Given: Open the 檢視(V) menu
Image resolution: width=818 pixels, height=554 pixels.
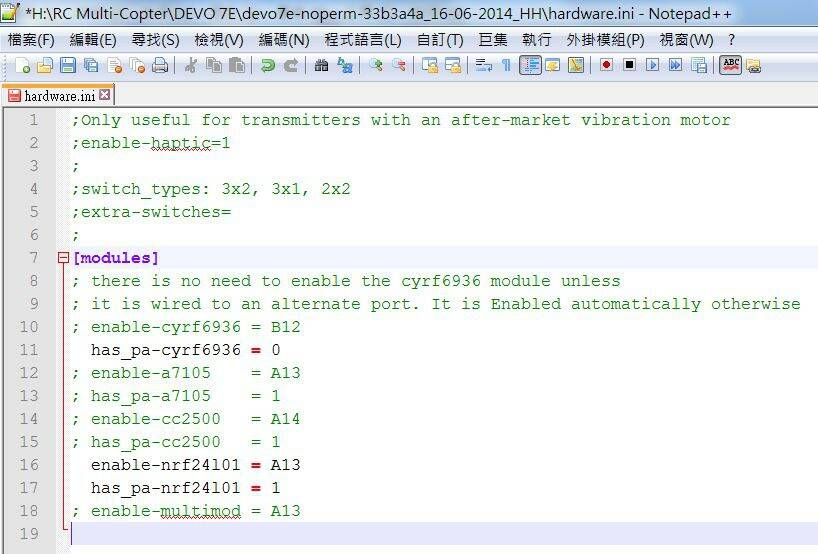Looking at the screenshot, I should click(x=219, y=40).
